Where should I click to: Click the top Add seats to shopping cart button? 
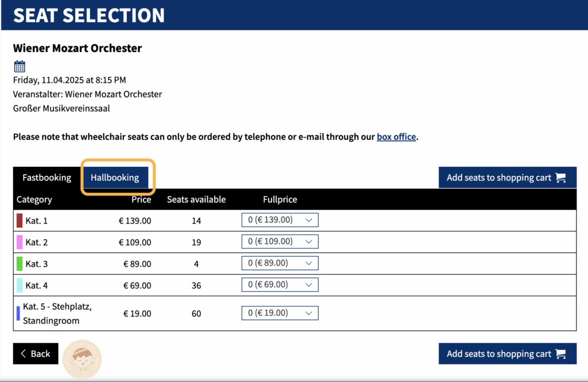508,177
